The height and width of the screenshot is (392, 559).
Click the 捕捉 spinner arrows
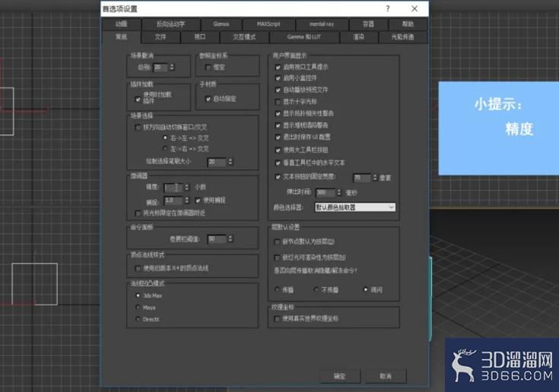187,201
